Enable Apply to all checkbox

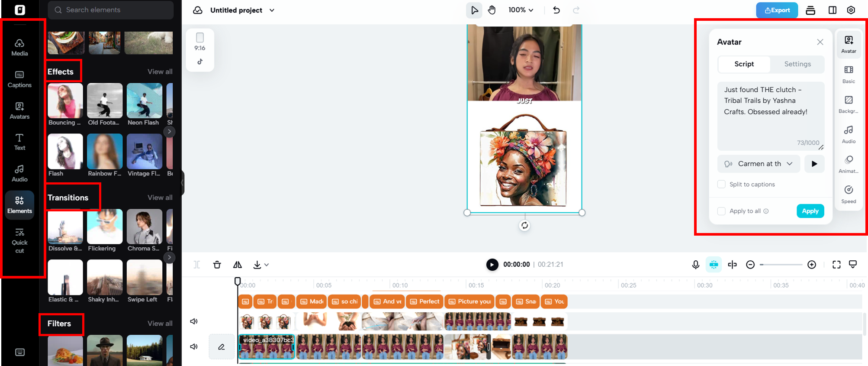point(721,211)
